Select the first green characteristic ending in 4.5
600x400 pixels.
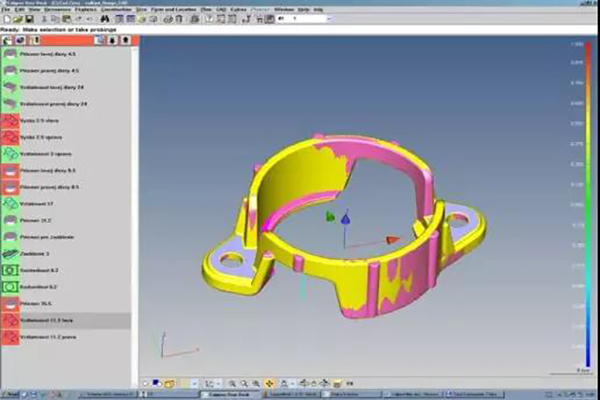[65, 54]
